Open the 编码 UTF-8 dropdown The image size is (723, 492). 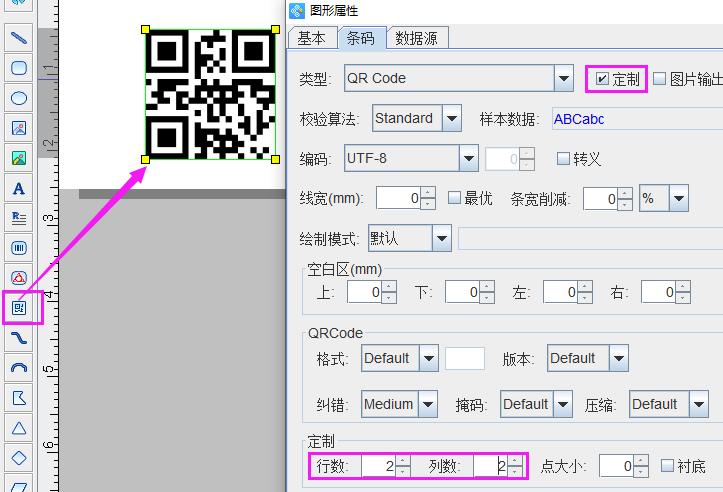pyautogui.click(x=469, y=159)
